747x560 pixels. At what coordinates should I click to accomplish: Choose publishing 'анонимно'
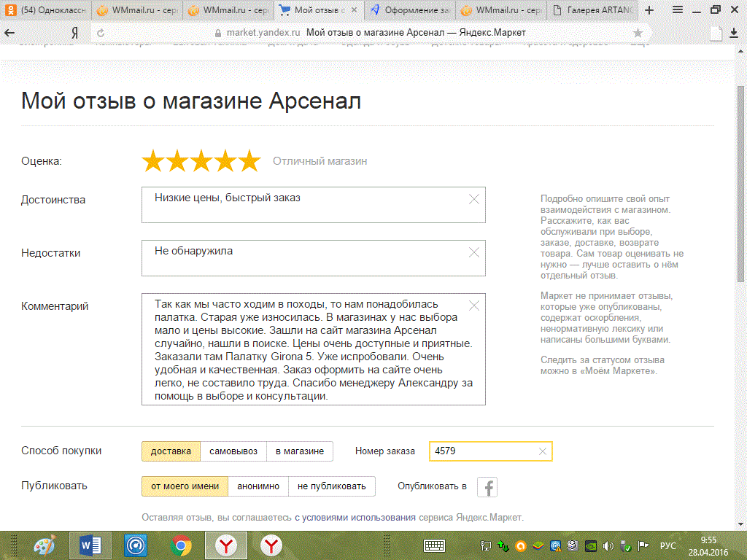pos(258,486)
